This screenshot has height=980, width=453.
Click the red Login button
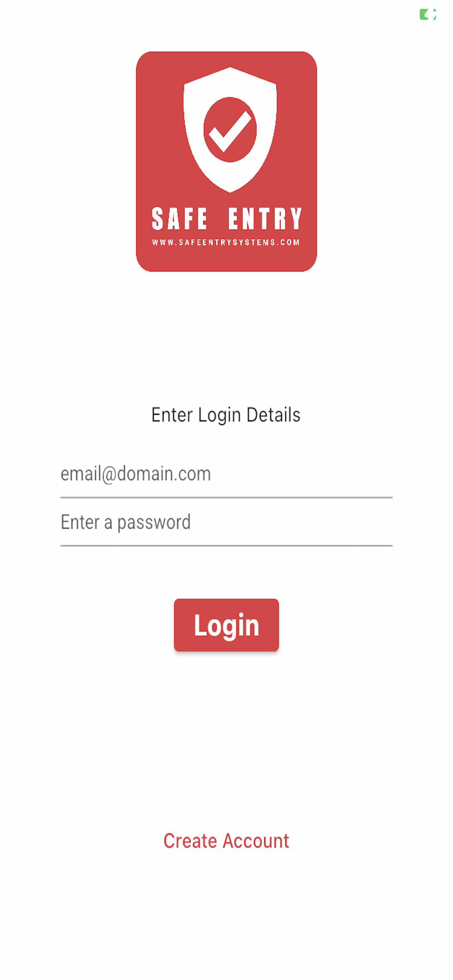click(226, 625)
